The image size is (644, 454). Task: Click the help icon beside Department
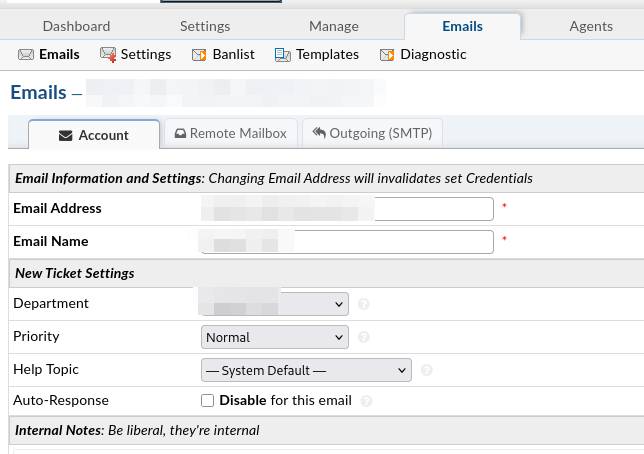point(364,304)
